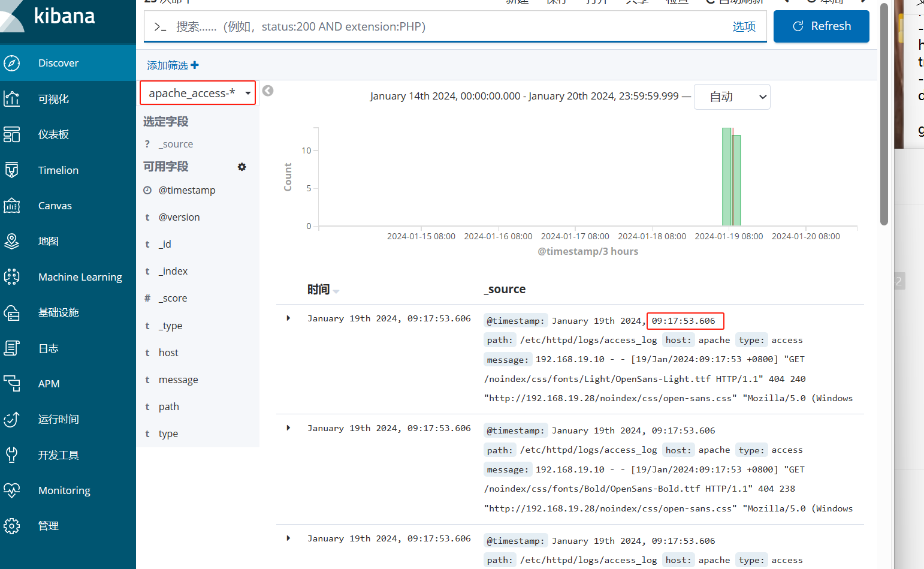924x569 pixels.
Task: Open the Visualize chart icon
Action: [x=12, y=99]
